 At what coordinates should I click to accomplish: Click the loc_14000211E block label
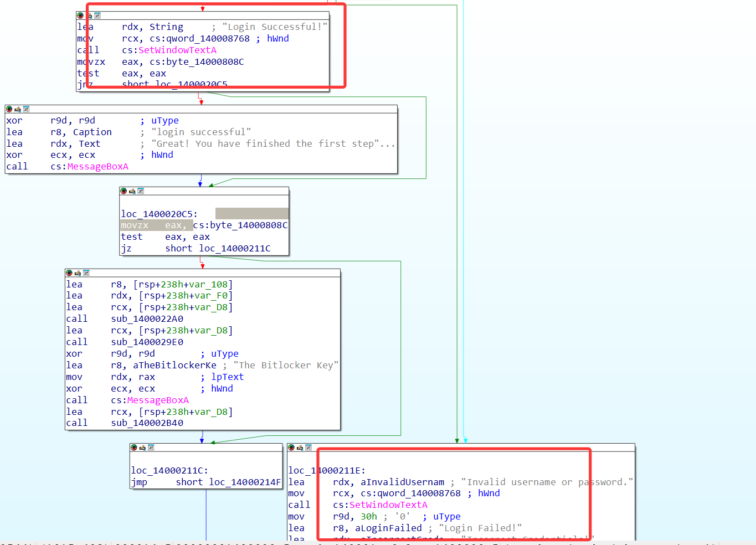click(x=327, y=471)
